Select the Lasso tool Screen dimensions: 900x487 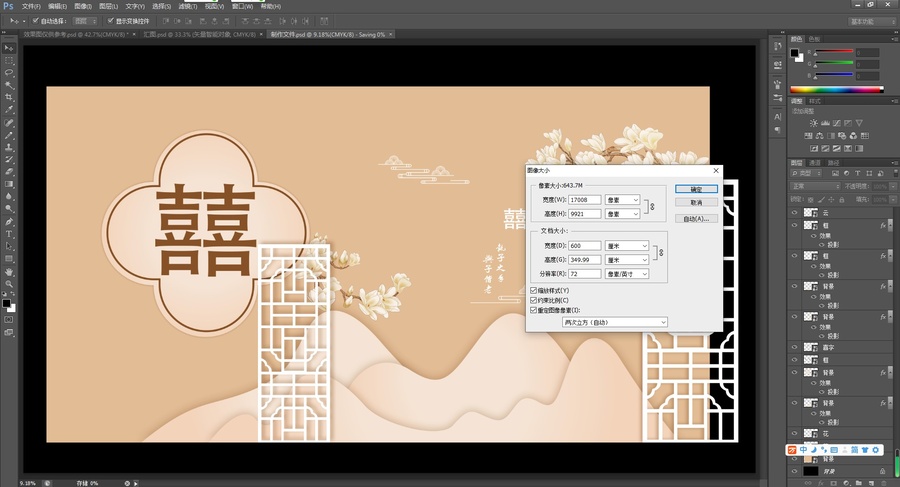click(x=9, y=73)
